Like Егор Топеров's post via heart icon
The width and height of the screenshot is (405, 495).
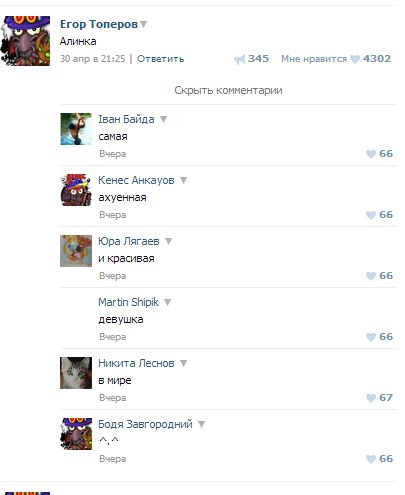point(355,59)
